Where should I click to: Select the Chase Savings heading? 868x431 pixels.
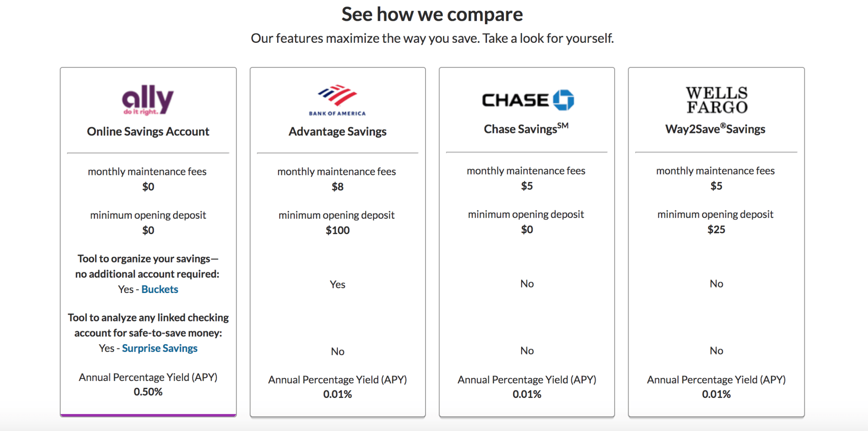(526, 129)
